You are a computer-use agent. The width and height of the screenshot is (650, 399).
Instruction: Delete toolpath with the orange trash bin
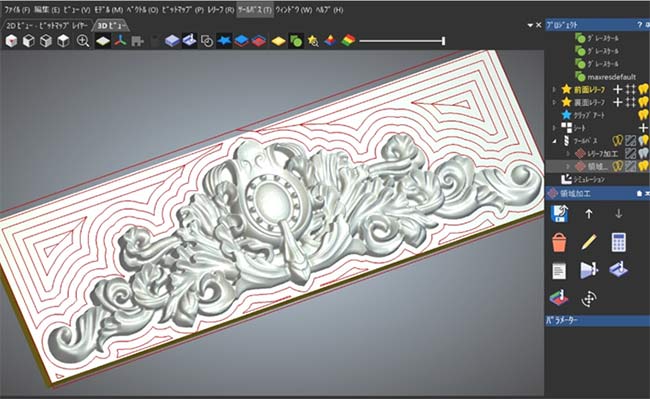point(559,242)
